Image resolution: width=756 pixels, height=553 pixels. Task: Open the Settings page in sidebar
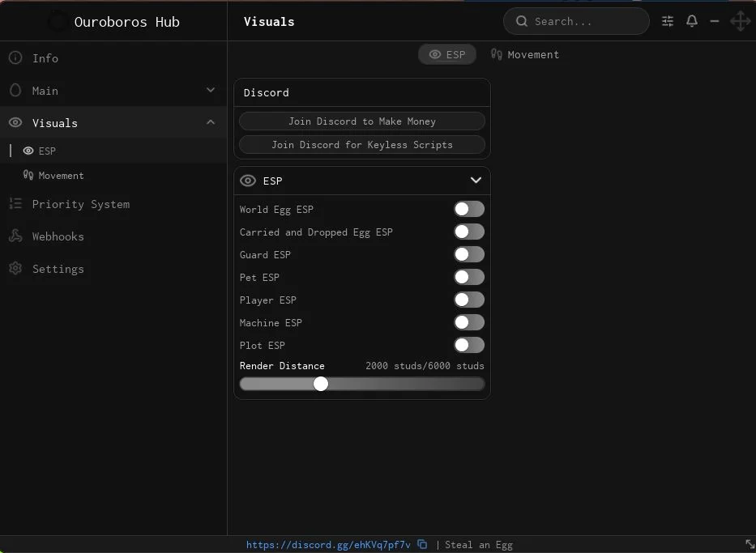tap(113, 268)
